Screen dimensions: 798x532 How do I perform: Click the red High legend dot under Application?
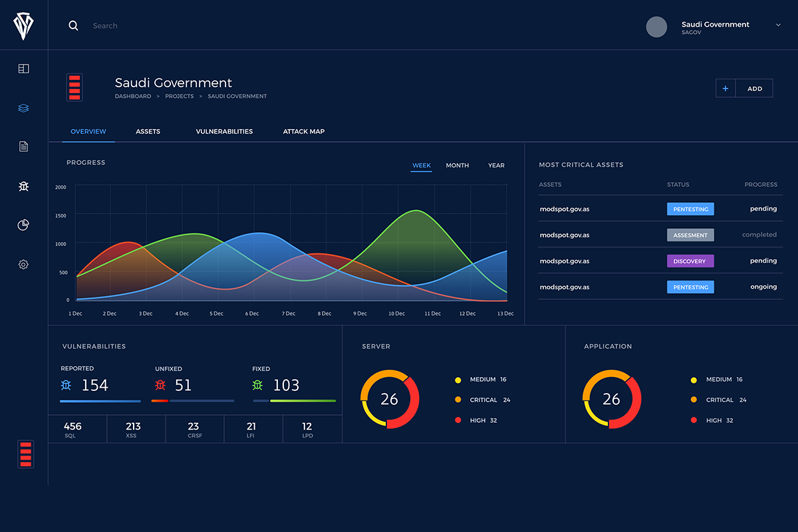[x=694, y=420]
